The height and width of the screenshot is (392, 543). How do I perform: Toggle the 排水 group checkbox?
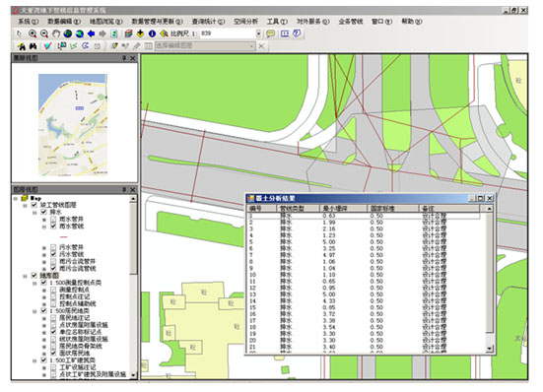coord(43,212)
